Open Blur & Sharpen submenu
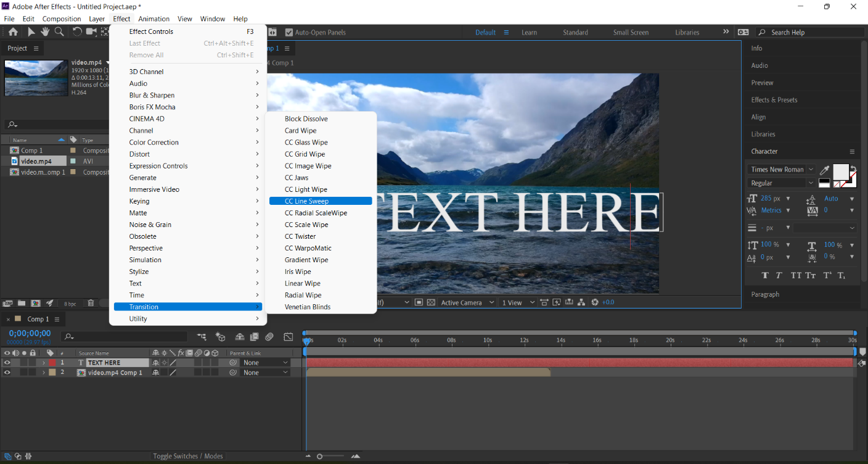 coord(188,95)
